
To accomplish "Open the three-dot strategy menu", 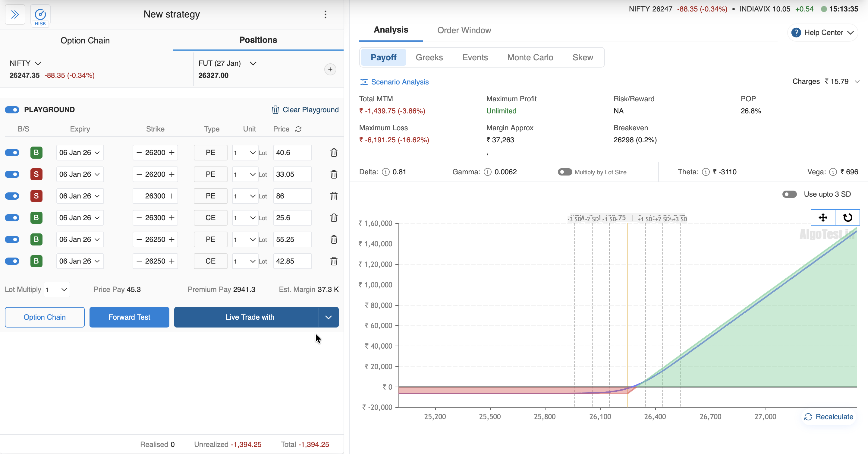I will pyautogui.click(x=325, y=14).
